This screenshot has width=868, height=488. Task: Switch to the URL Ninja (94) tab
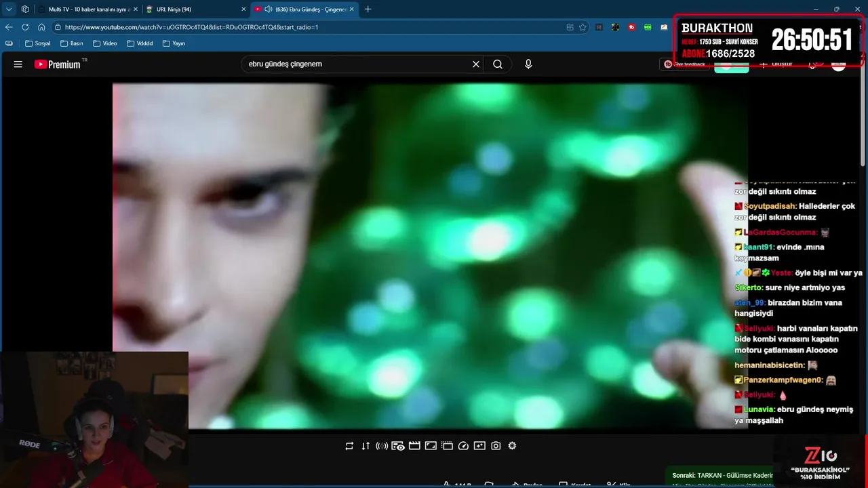[197, 9]
